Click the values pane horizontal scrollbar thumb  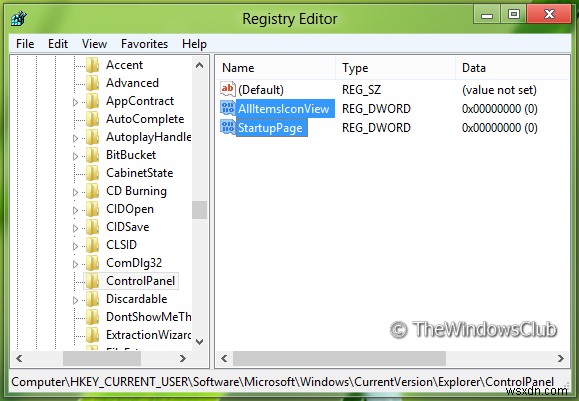pos(339,358)
